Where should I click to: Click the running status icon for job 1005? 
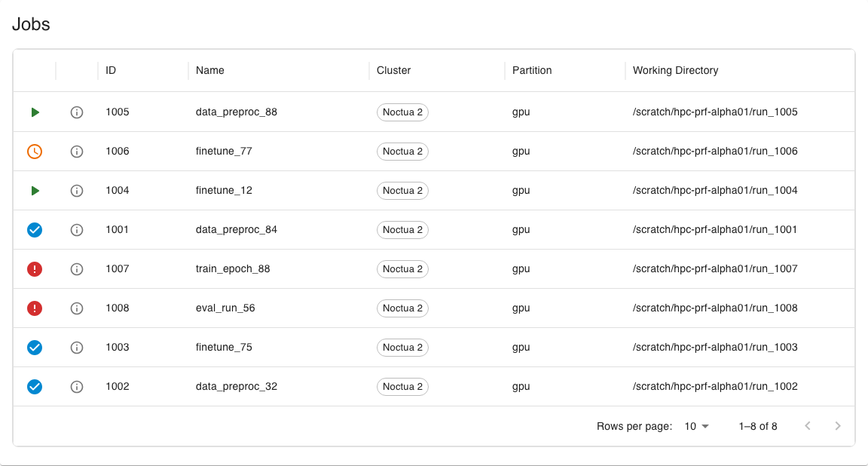tap(35, 112)
